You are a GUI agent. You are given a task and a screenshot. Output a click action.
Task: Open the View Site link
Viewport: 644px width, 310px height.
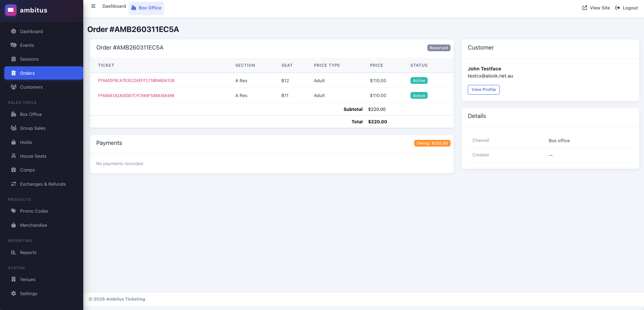coord(596,8)
